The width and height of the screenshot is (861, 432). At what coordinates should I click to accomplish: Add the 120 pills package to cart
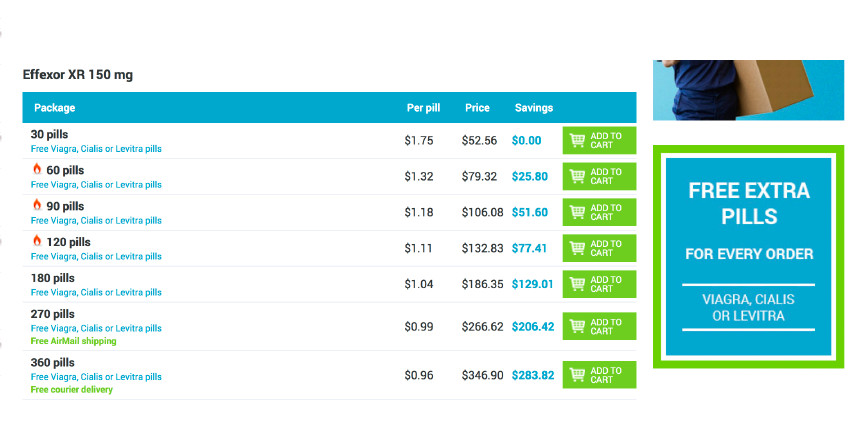click(x=599, y=248)
